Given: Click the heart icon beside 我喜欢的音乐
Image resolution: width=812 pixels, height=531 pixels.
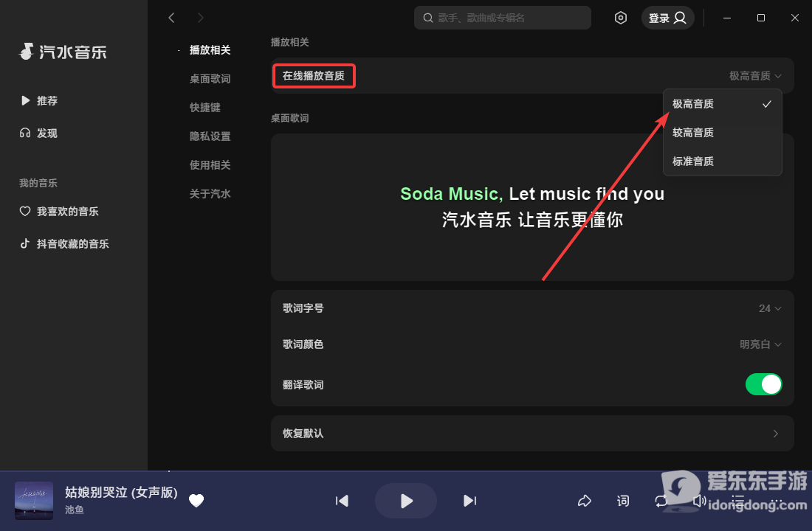Looking at the screenshot, I should tap(25, 211).
